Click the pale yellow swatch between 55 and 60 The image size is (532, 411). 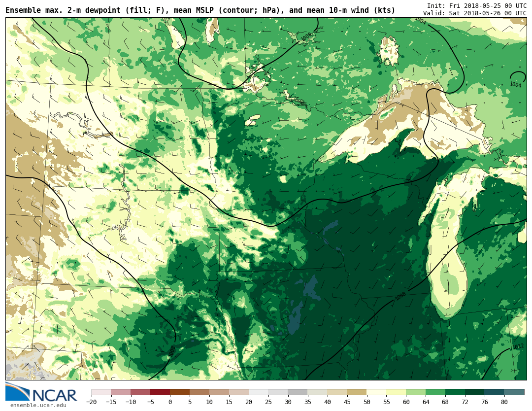tap(396, 392)
